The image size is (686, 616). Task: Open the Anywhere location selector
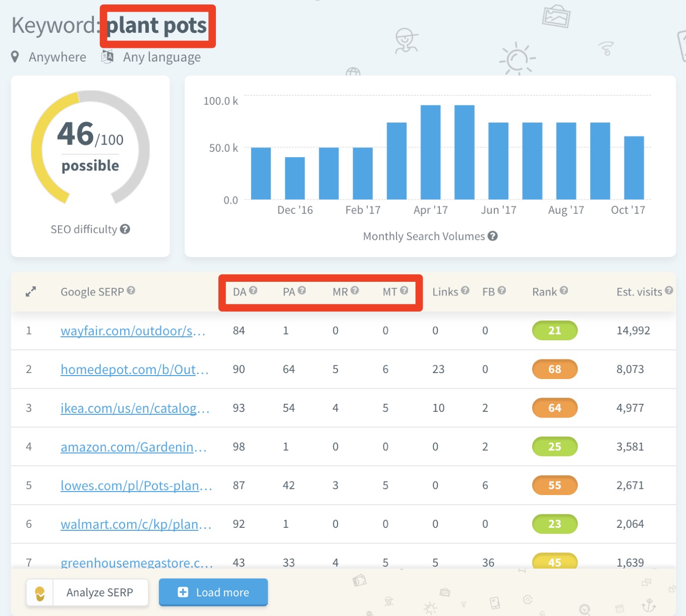click(x=57, y=57)
